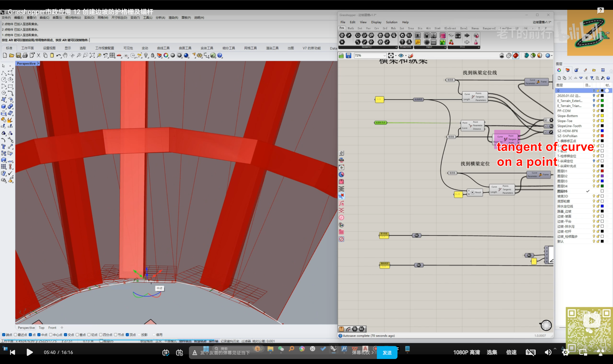
Task: Enable the 最近点 osnap checkbox
Action: click(x=16, y=335)
